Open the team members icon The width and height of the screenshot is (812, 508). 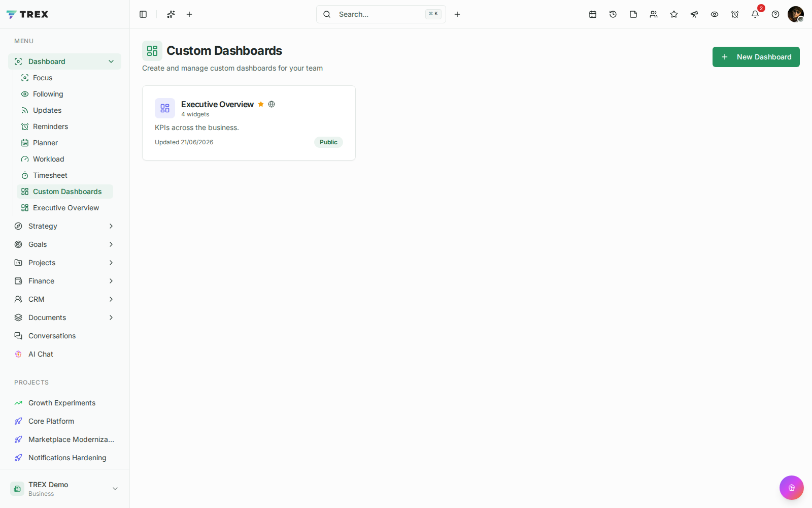pos(654,14)
